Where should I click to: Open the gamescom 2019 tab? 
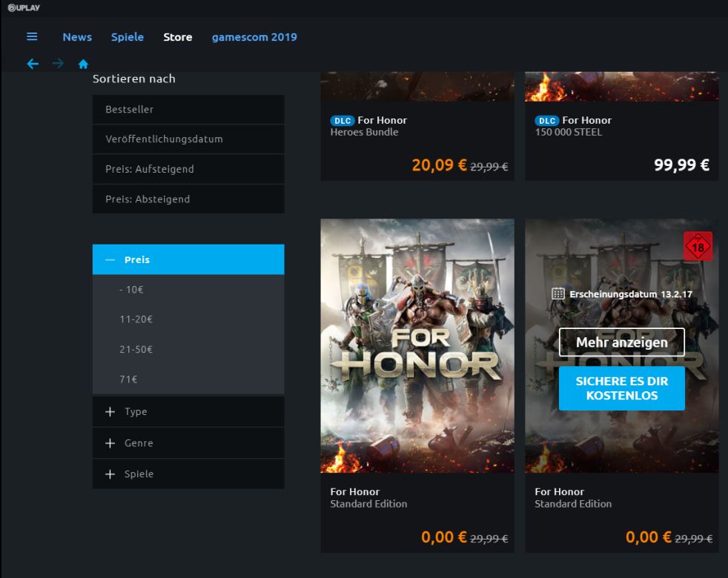pos(254,37)
